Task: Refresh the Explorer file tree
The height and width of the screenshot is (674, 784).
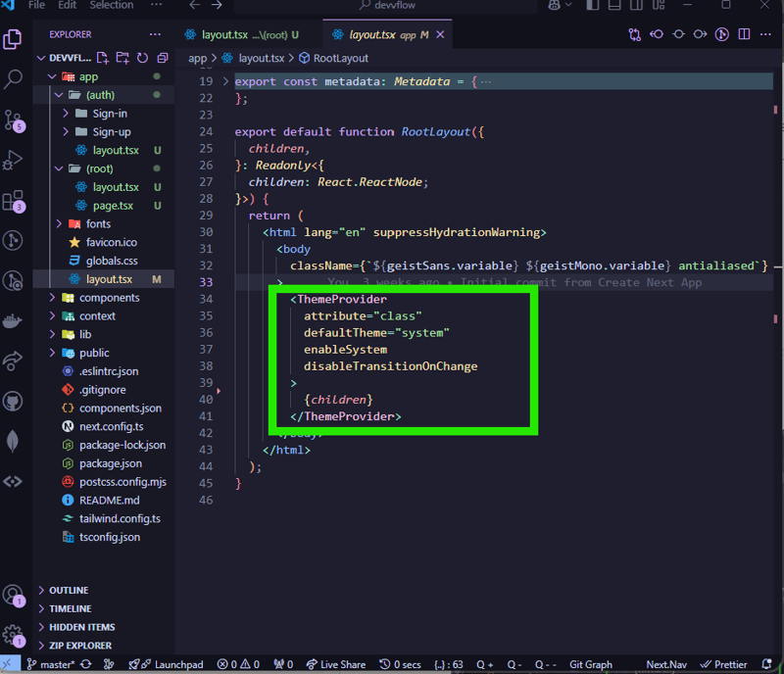Action: coord(142,58)
